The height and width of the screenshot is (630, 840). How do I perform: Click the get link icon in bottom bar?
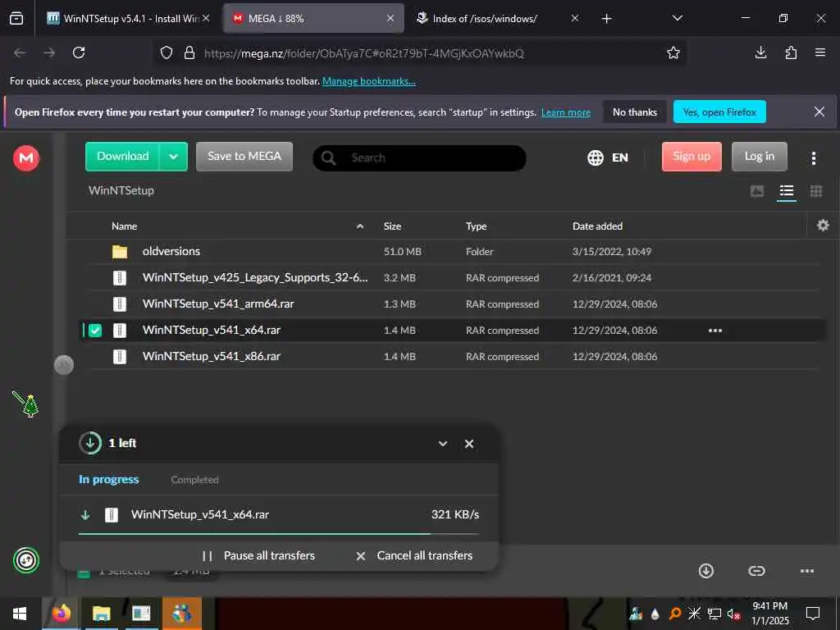pos(756,571)
